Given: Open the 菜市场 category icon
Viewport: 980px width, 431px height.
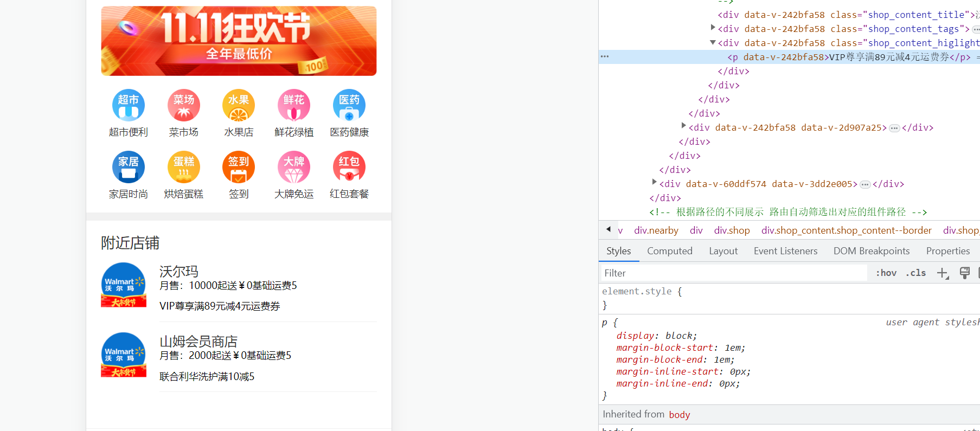Looking at the screenshot, I should 184,105.
